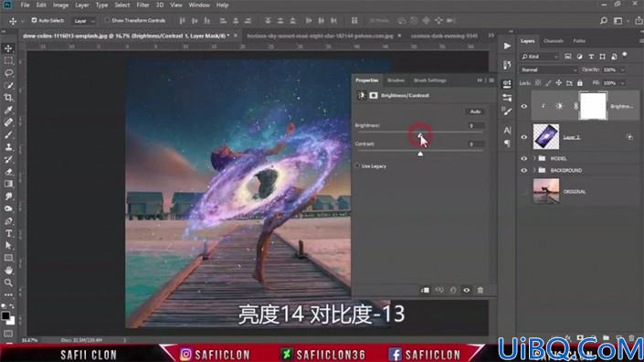This screenshot has height=362, width=644.
Task: Switch to the Channels tab
Action: [554, 40]
